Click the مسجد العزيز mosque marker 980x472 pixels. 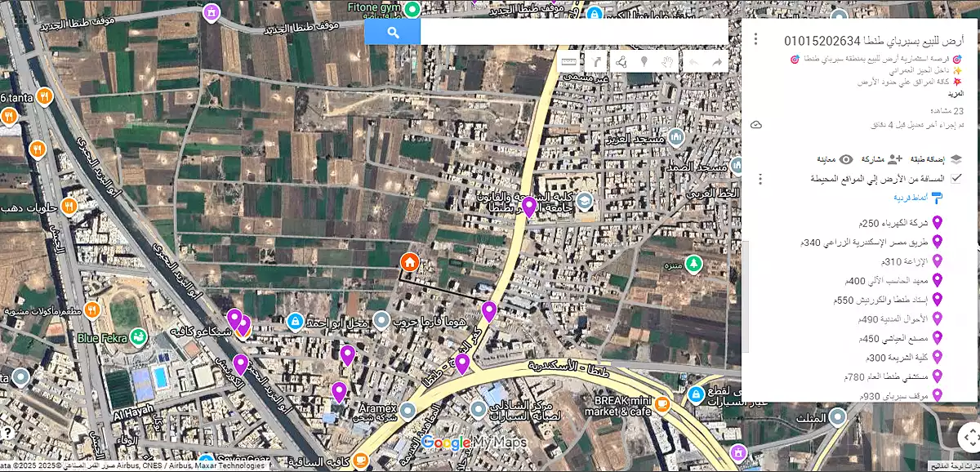675,138
